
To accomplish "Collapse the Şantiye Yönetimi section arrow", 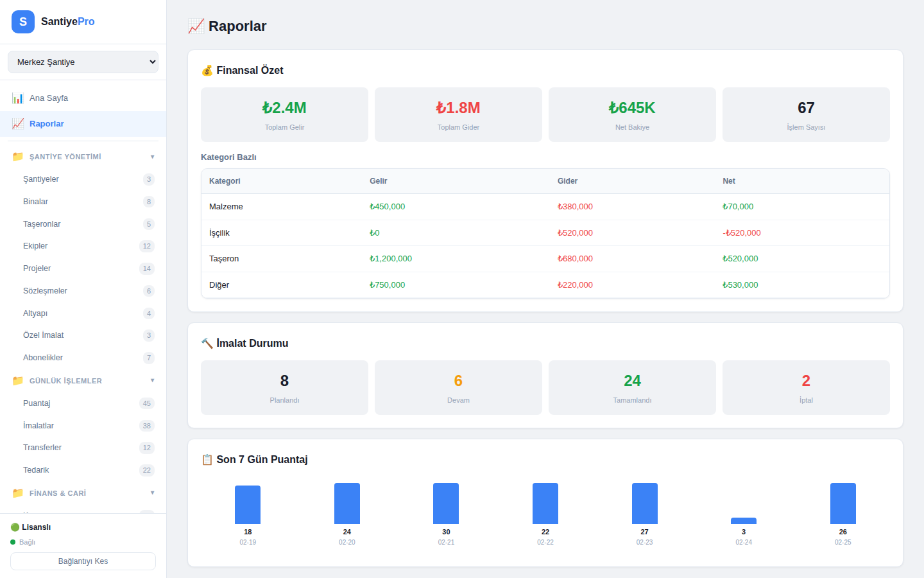I will [152, 157].
